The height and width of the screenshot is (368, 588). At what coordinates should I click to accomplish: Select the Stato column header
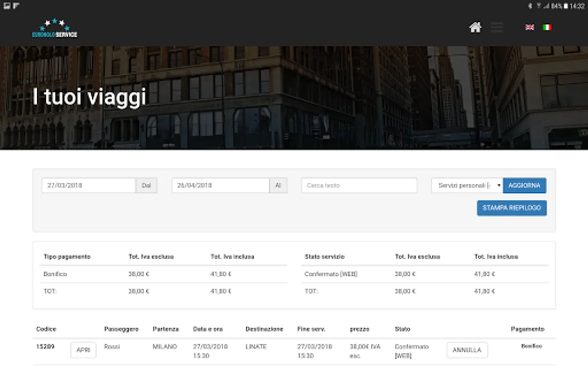pyautogui.click(x=403, y=329)
